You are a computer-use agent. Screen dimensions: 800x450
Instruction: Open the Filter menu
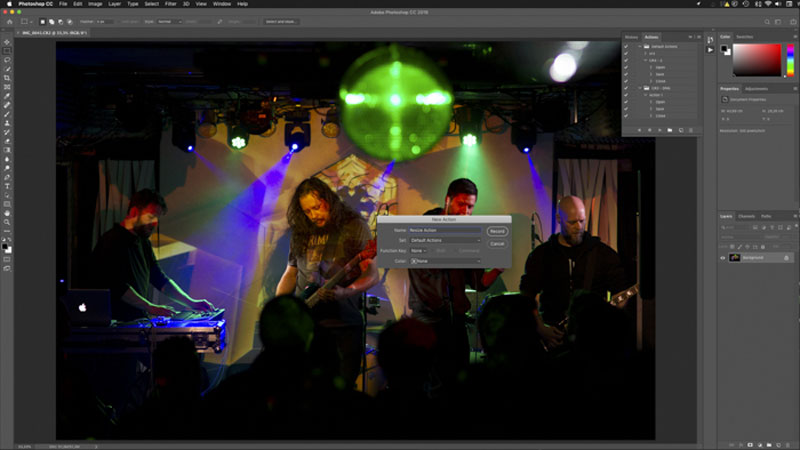pos(170,4)
